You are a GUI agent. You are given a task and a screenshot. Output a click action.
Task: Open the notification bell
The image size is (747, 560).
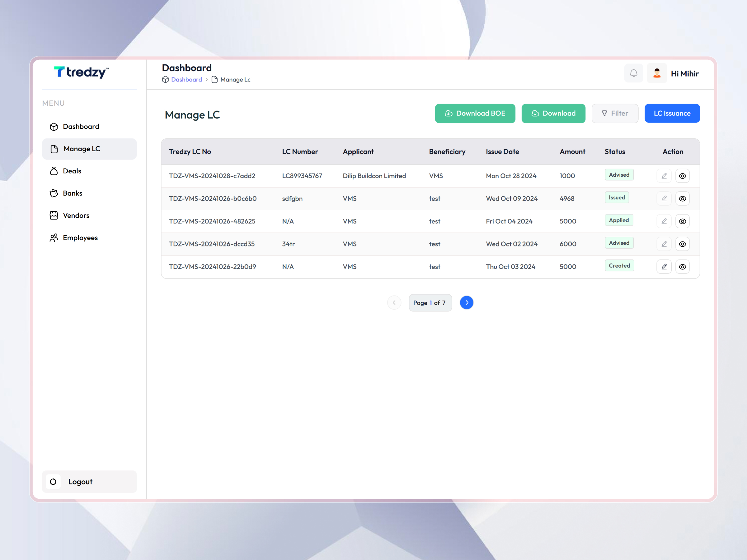tap(634, 73)
